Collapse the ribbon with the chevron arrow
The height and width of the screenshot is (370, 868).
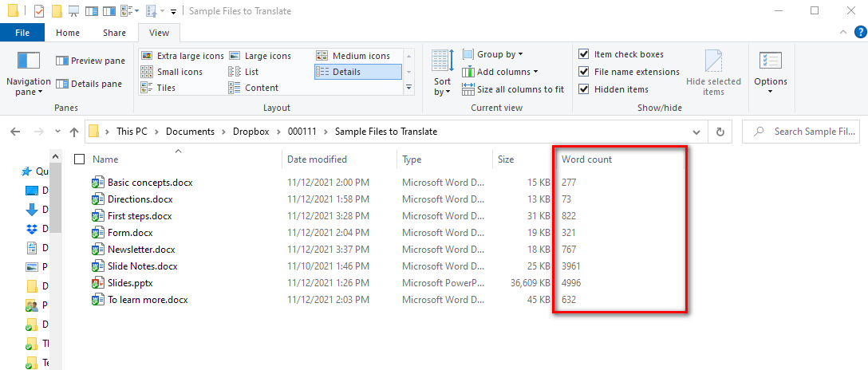[x=843, y=32]
